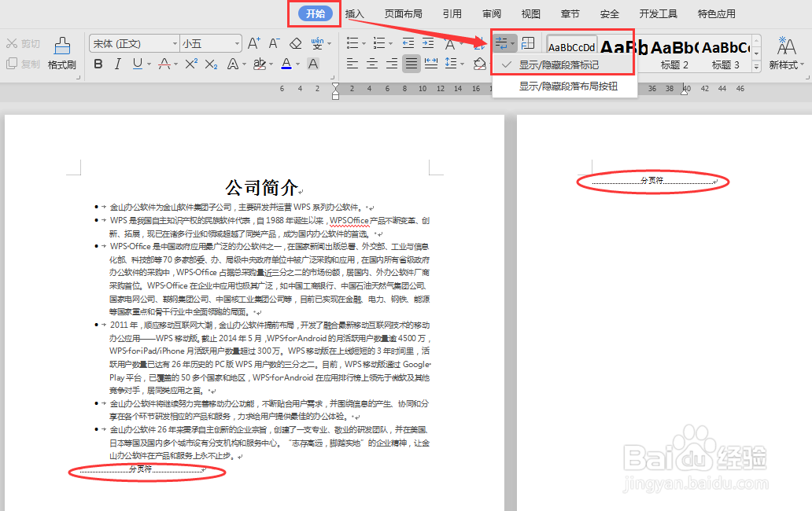The image size is (812, 511).
Task: Toggle underline formatting
Action: (136, 64)
